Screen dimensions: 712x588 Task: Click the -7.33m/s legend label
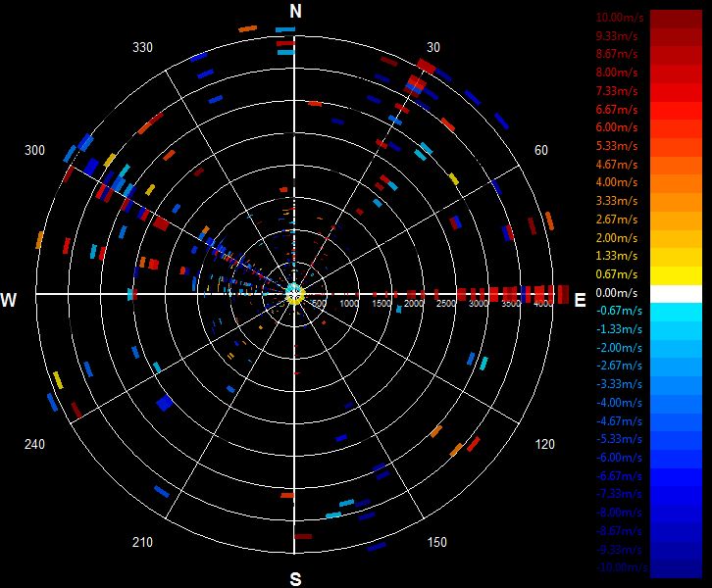tap(619, 494)
